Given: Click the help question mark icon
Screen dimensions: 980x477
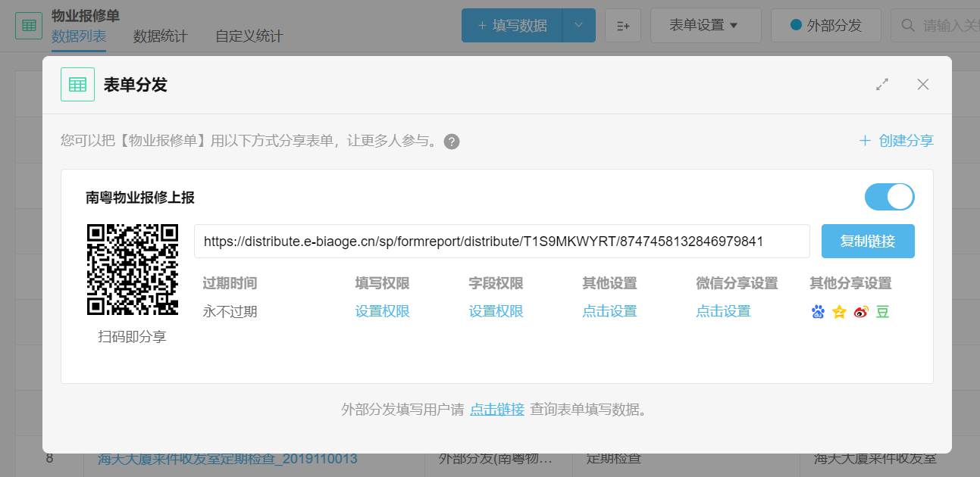Looking at the screenshot, I should 452,142.
